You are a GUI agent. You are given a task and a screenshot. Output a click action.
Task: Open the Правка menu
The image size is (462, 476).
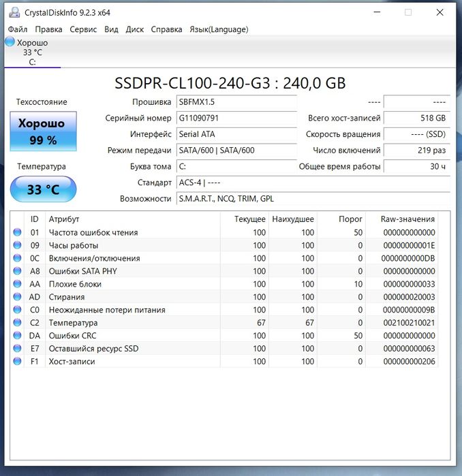coord(48,29)
